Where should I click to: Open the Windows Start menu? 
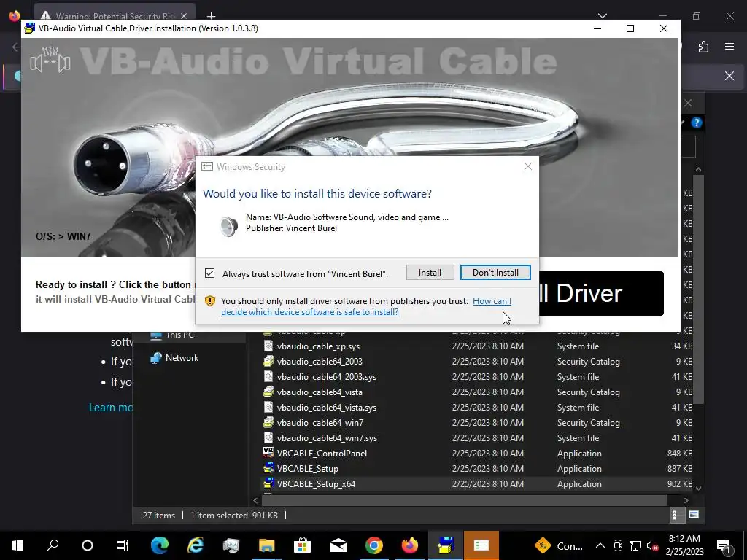18,545
